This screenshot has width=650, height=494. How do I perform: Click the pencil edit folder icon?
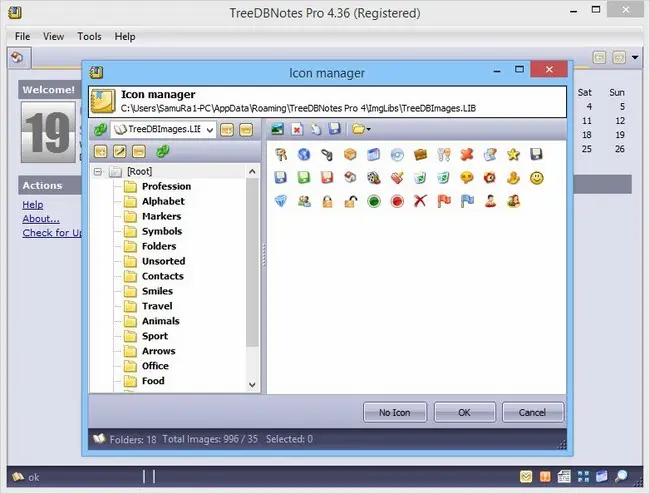120,152
